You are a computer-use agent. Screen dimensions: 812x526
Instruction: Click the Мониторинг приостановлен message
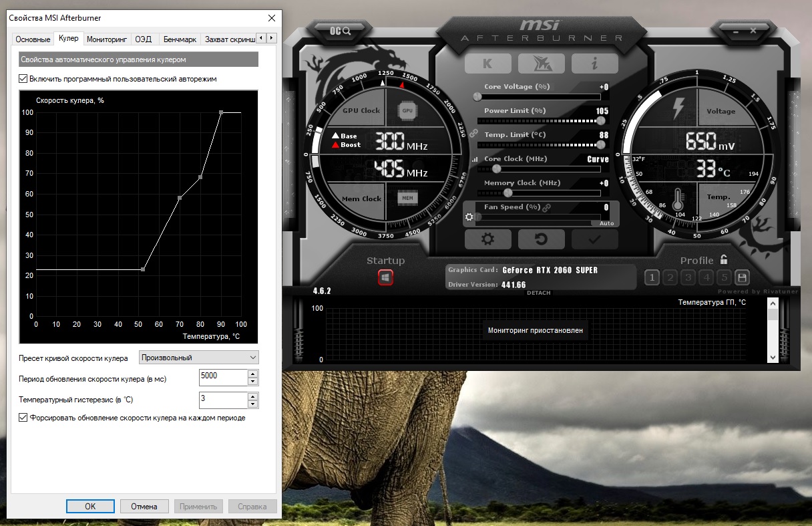click(536, 330)
